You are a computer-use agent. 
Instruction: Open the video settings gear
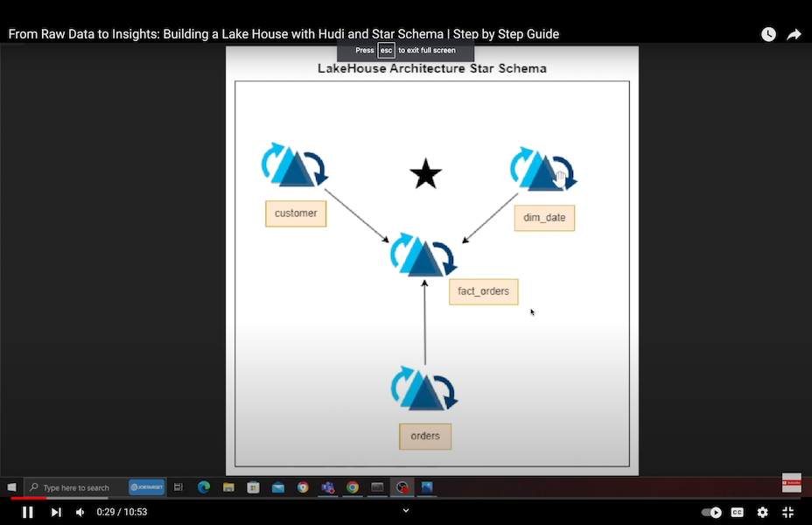(x=762, y=512)
